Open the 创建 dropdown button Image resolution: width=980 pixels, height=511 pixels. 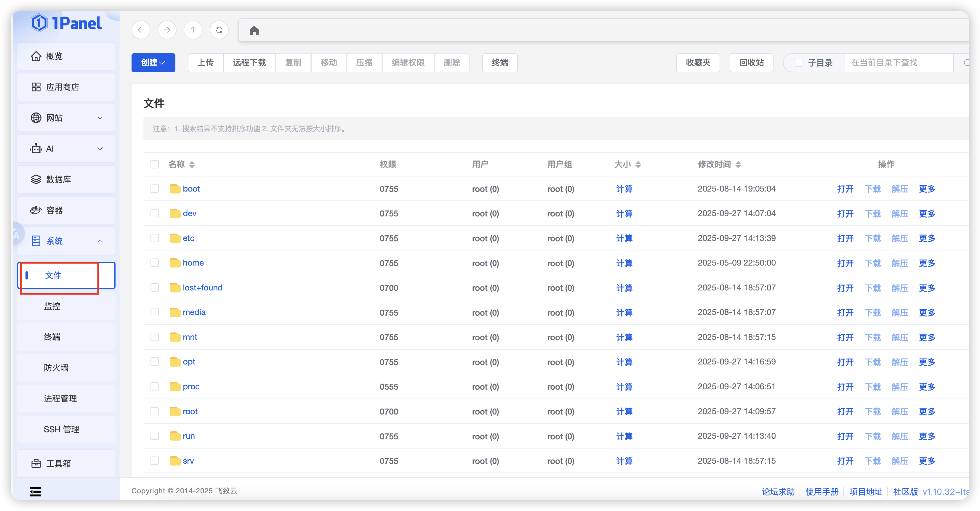(153, 63)
